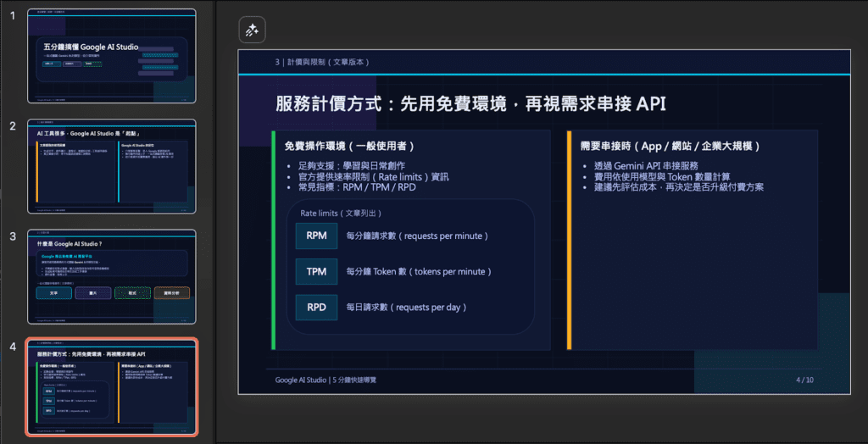
Task: Open slide 2 thumbnail about AI 工具很多
Action: tap(112, 166)
